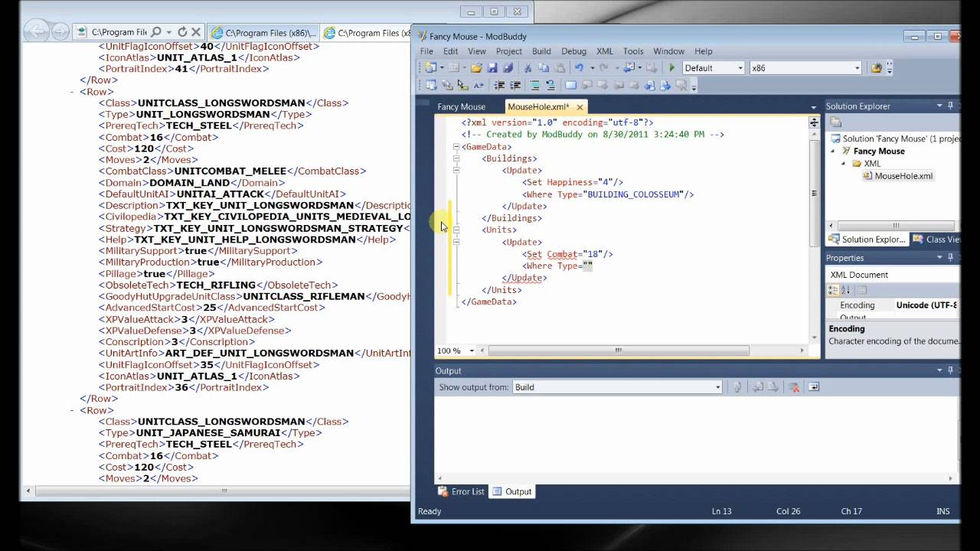The height and width of the screenshot is (551, 980).
Task: Switch to the Fancy Mouse tab
Action: [461, 107]
